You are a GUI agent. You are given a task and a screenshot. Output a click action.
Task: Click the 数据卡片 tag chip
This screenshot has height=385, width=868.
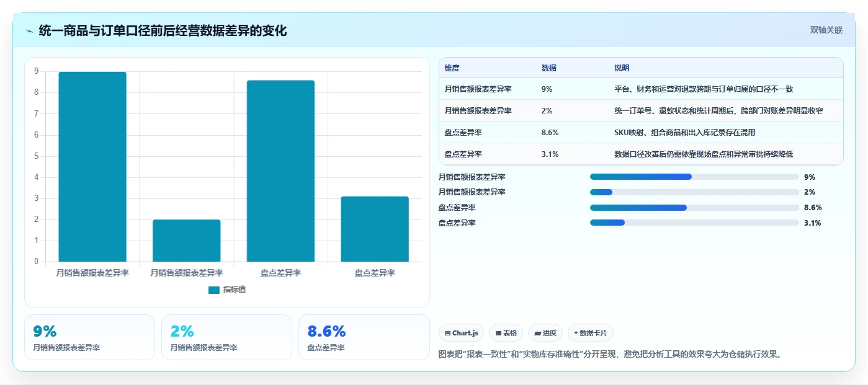(591, 333)
